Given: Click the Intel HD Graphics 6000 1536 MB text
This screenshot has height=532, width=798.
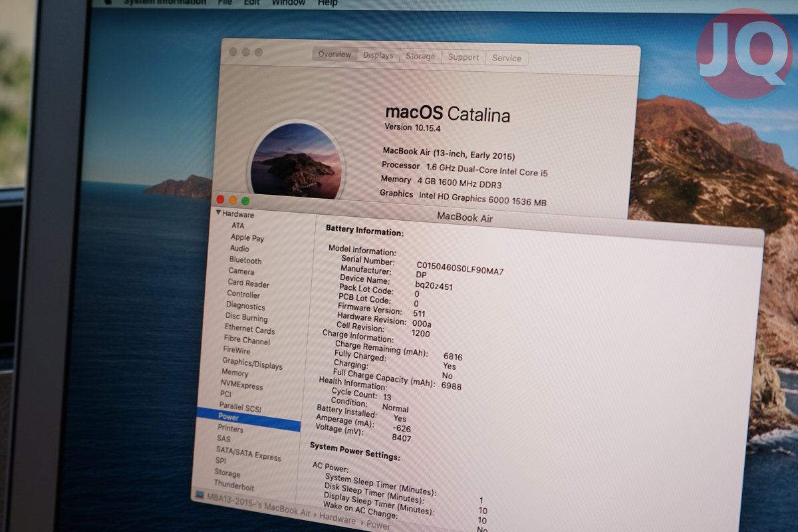Looking at the screenshot, I should tap(483, 198).
